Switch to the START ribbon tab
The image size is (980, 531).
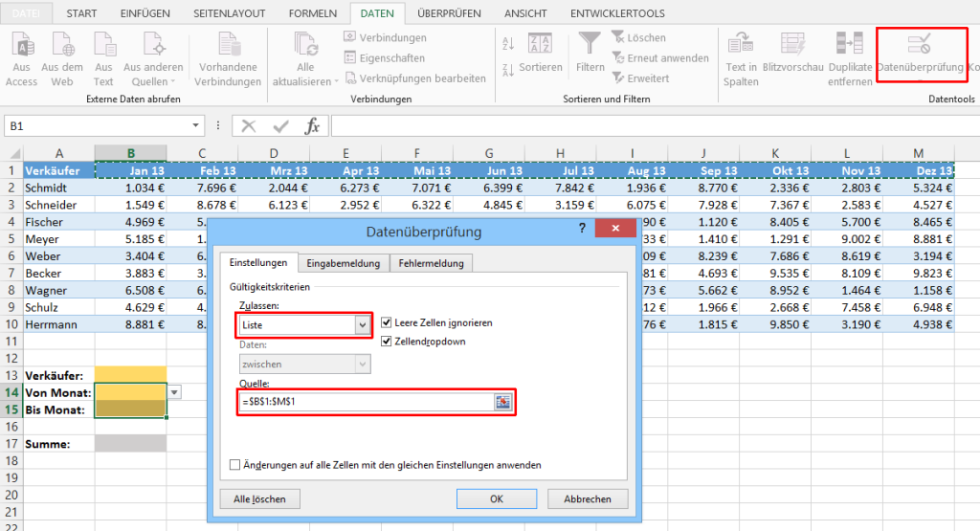(x=82, y=13)
